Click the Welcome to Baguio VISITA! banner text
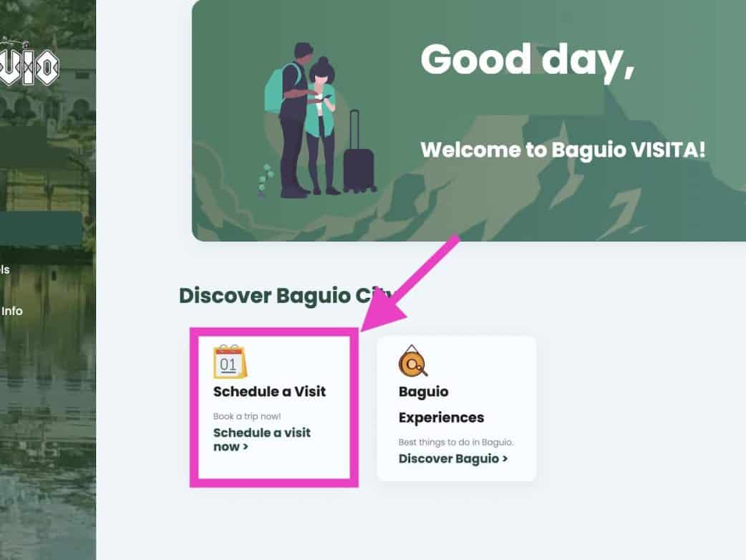Viewport: 746px width, 560px height. (x=563, y=150)
